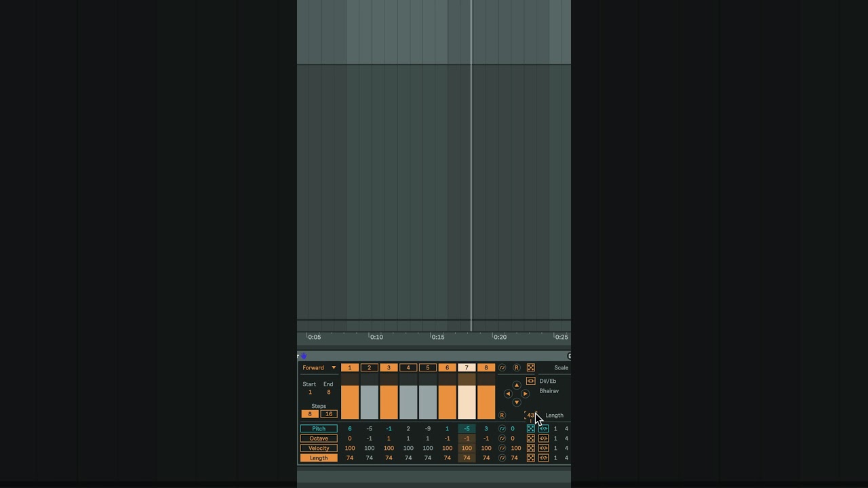Adjust step 4 length bar
This screenshot has width=868, height=488.
(x=408, y=396)
